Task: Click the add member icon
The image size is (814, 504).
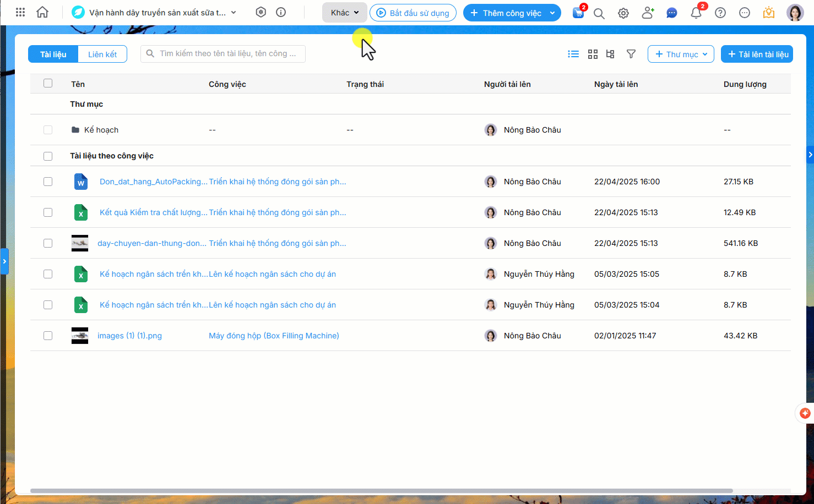Action: pyautogui.click(x=648, y=13)
